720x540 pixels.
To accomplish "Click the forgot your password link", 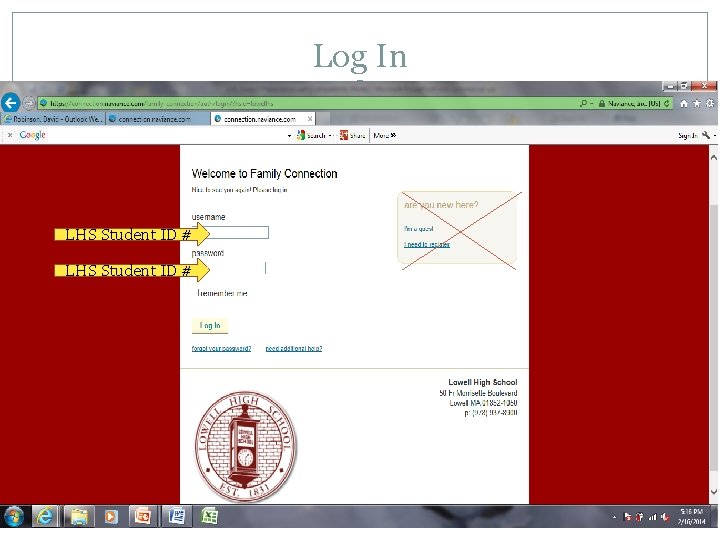I will coord(221,349).
